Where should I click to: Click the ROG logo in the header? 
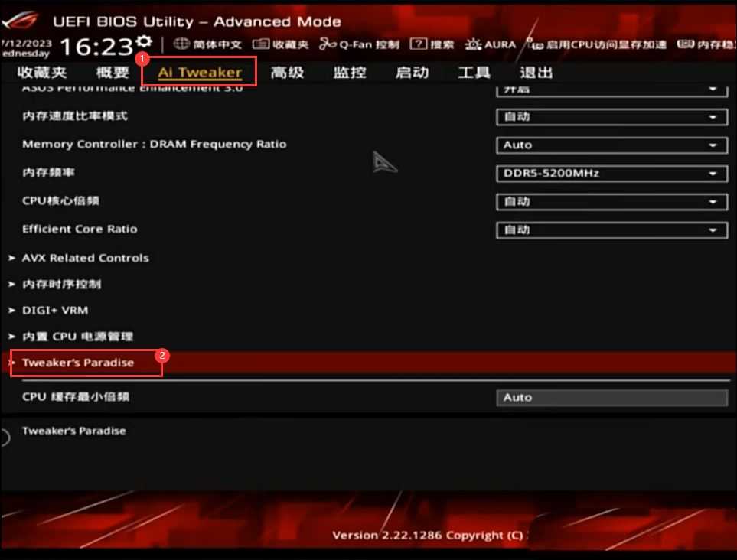point(20,21)
